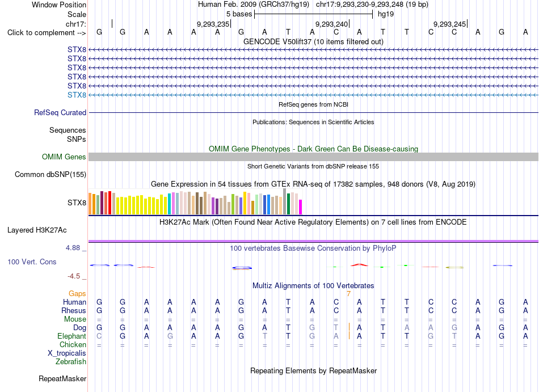Click the orange gap marker numbered 7
The width and height of the screenshot is (539, 392).
pyautogui.click(x=348, y=294)
